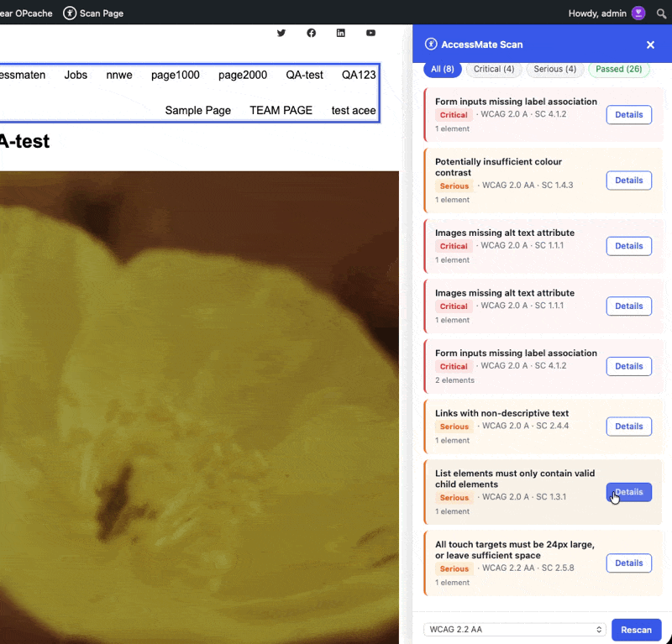The image size is (672, 644).
Task: Click the admin avatar icon beside Howdy, admin
Action: 638,13
